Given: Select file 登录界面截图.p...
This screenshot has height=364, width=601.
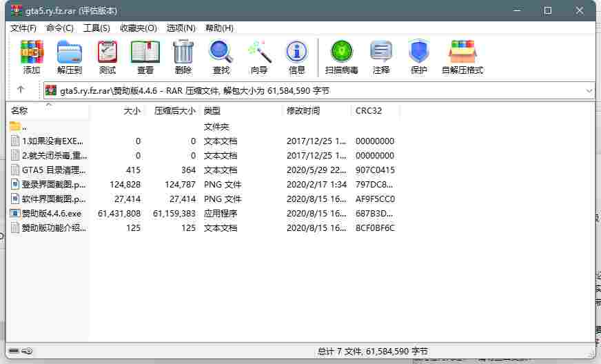Looking at the screenshot, I should tap(54, 185).
